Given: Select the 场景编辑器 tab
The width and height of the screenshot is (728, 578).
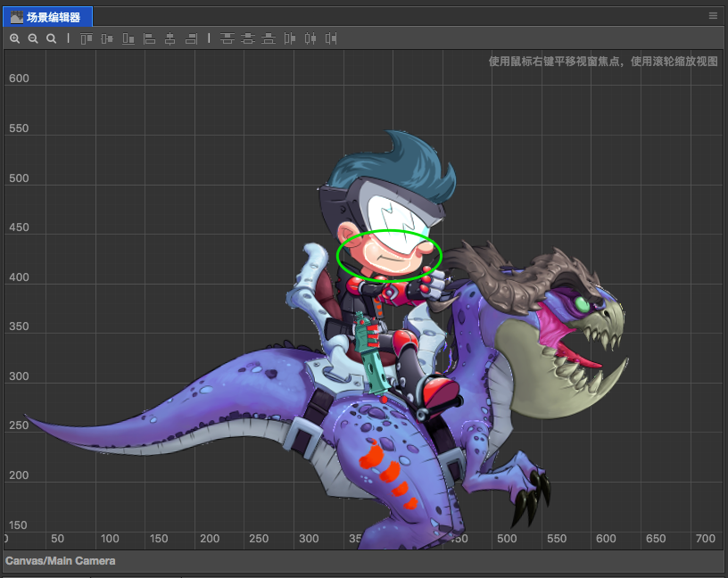Looking at the screenshot, I should coord(47,17).
